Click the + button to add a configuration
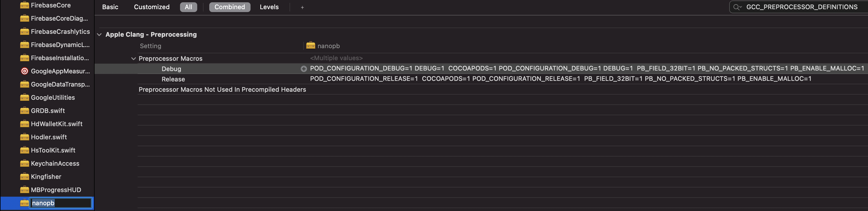Viewport: 868px width, 211px height. pos(302,7)
